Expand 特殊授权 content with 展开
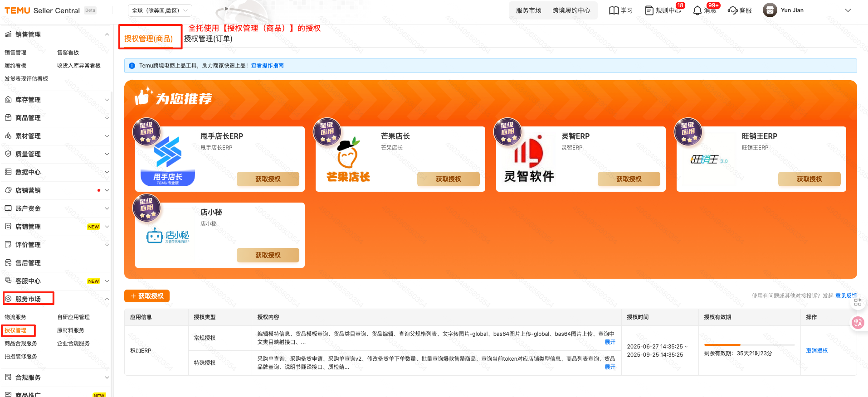The width and height of the screenshot is (868, 397). click(x=610, y=367)
